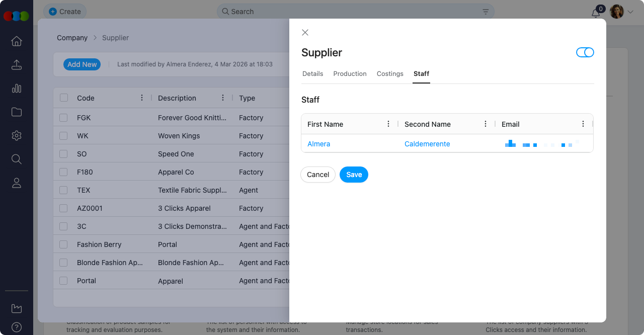The width and height of the screenshot is (644, 335).
Task: Open Second Name column options menu
Action: point(485,124)
